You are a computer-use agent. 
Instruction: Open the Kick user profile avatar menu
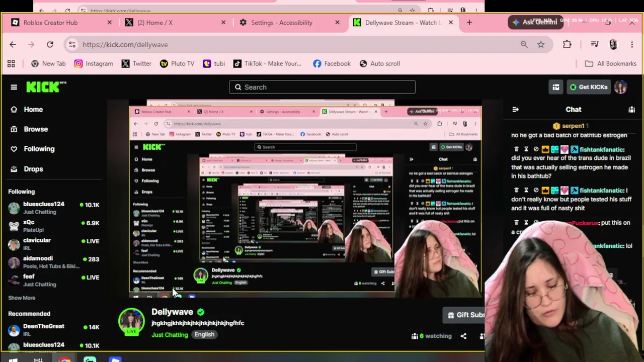620,87
